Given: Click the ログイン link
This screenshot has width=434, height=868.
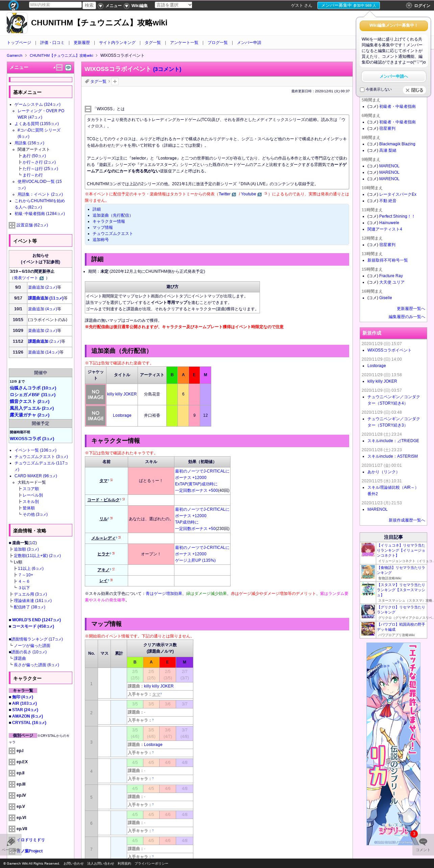Looking at the screenshot, I should click(422, 6).
